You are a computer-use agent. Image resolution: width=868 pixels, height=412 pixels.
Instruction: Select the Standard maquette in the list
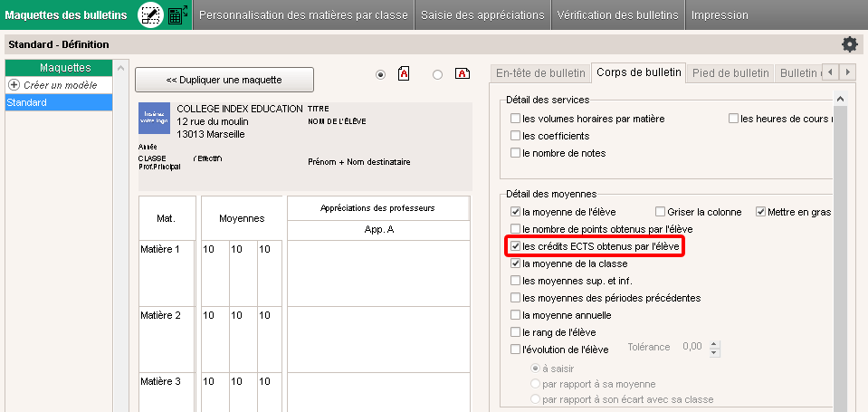point(59,102)
